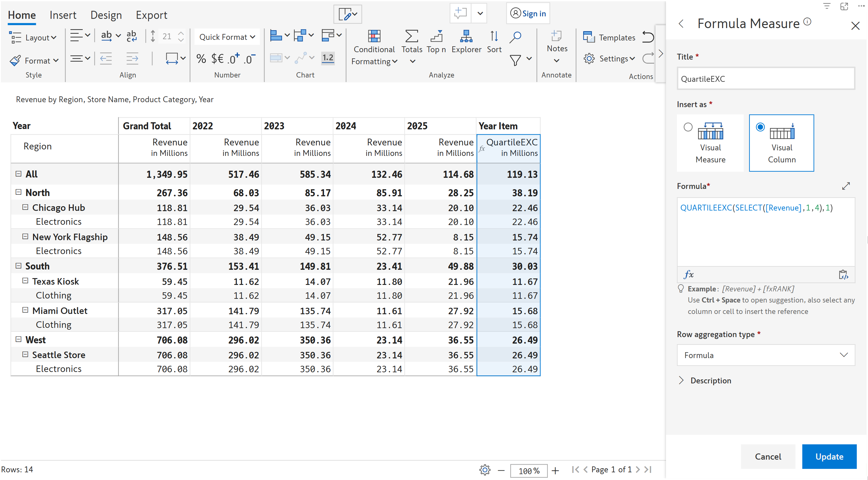This screenshot has height=480, width=868.
Task: Click increase decimal places icon
Action: [x=233, y=59]
